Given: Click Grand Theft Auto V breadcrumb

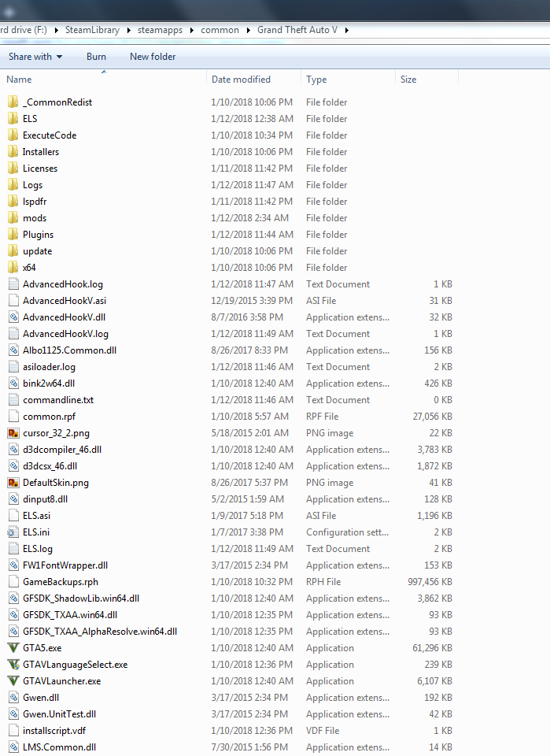Looking at the screenshot, I should (297, 30).
